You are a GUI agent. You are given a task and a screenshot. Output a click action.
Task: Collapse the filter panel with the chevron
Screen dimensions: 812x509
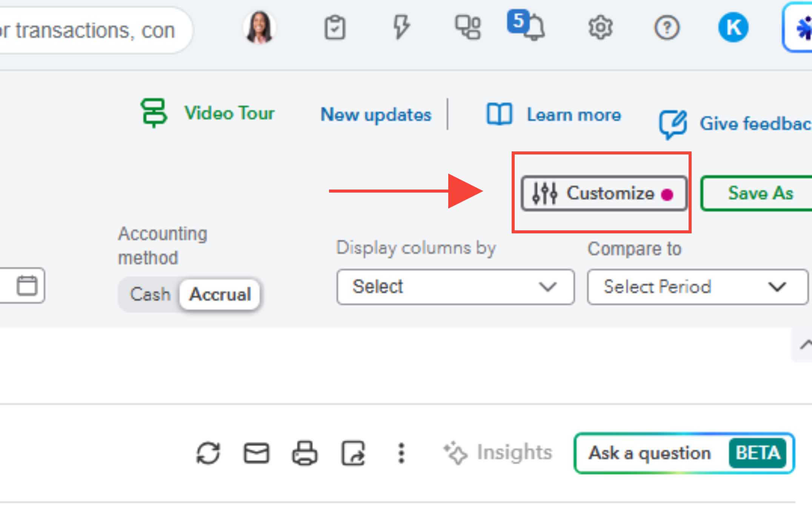805,345
